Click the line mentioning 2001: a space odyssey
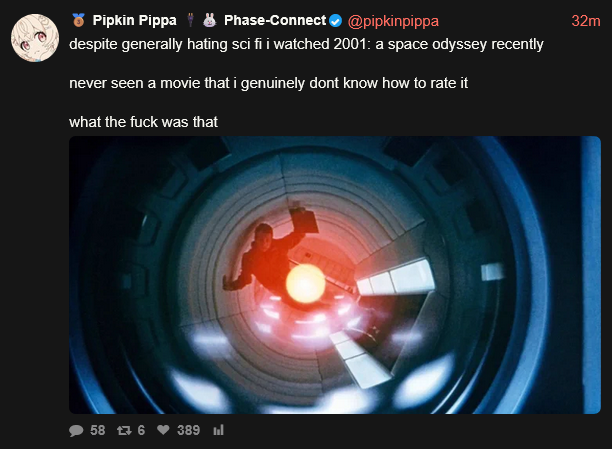The height and width of the screenshot is (449, 612). pyautogui.click(x=306, y=44)
